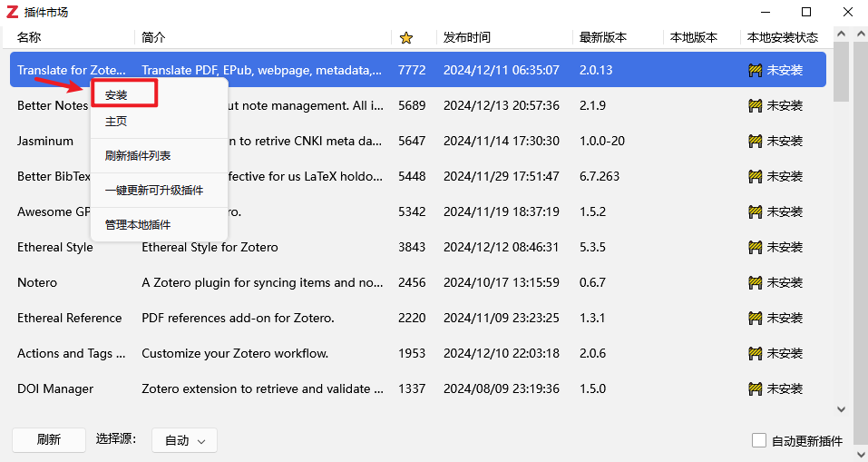Sort by the 本地版本 column header
Image resolution: width=868 pixels, height=462 pixels.
coord(694,37)
